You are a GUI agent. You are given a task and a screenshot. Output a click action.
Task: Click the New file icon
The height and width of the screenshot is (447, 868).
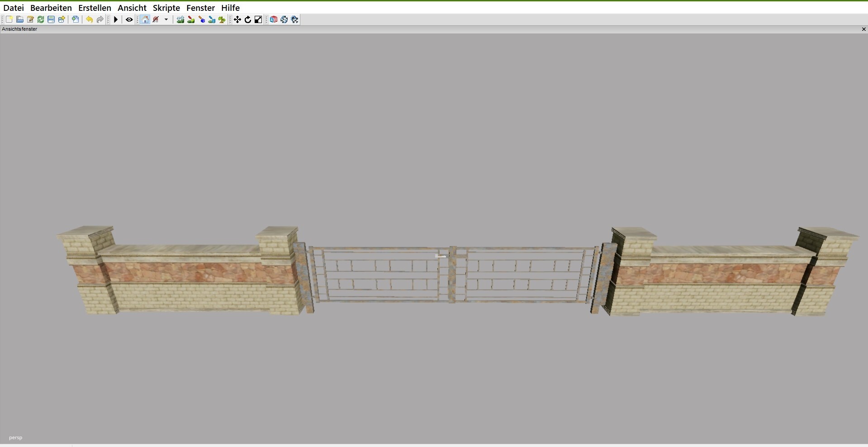tap(9, 19)
